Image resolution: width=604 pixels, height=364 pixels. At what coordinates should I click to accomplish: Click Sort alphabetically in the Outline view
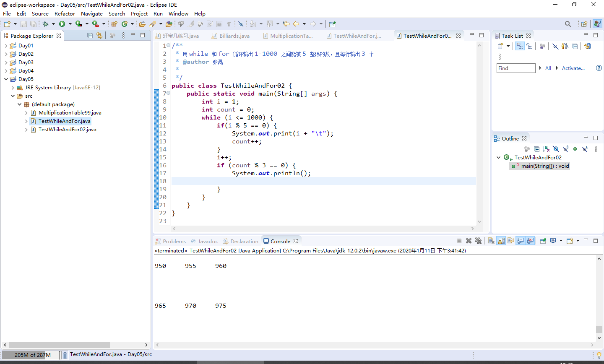point(546,149)
